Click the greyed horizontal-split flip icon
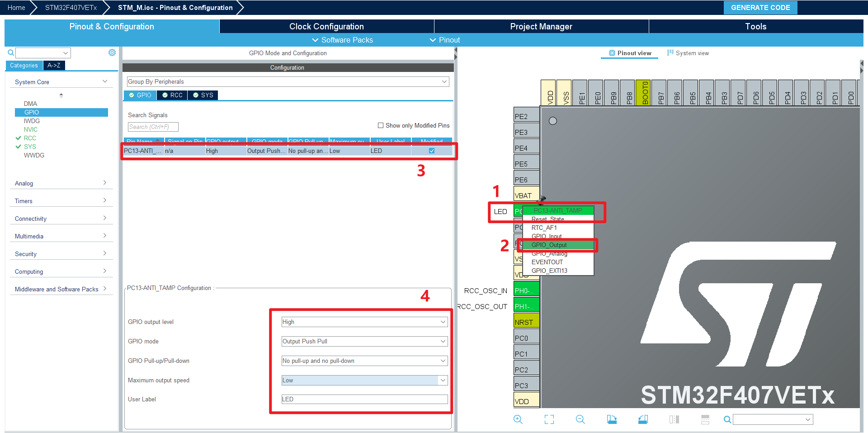The height and width of the screenshot is (433, 868). 705,419
